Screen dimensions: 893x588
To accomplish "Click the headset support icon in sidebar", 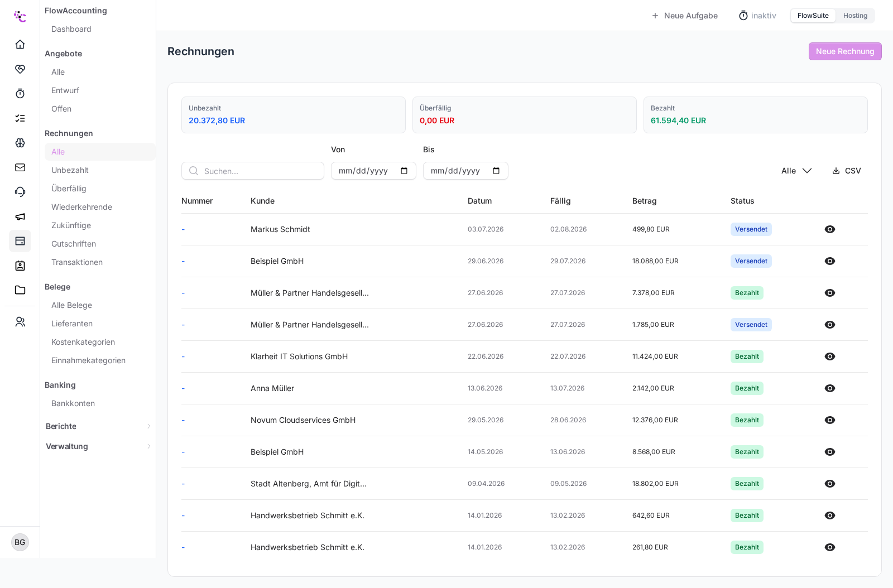I will (20, 192).
